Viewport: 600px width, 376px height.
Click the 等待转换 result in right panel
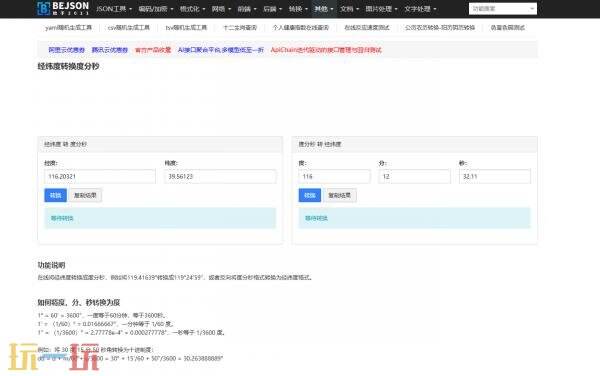pos(414,218)
